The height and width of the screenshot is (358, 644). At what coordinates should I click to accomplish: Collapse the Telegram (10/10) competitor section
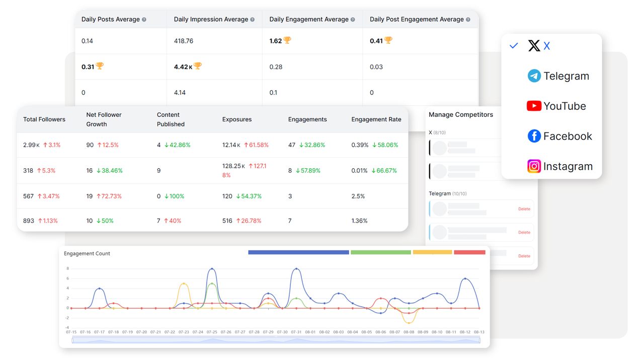[445, 193]
